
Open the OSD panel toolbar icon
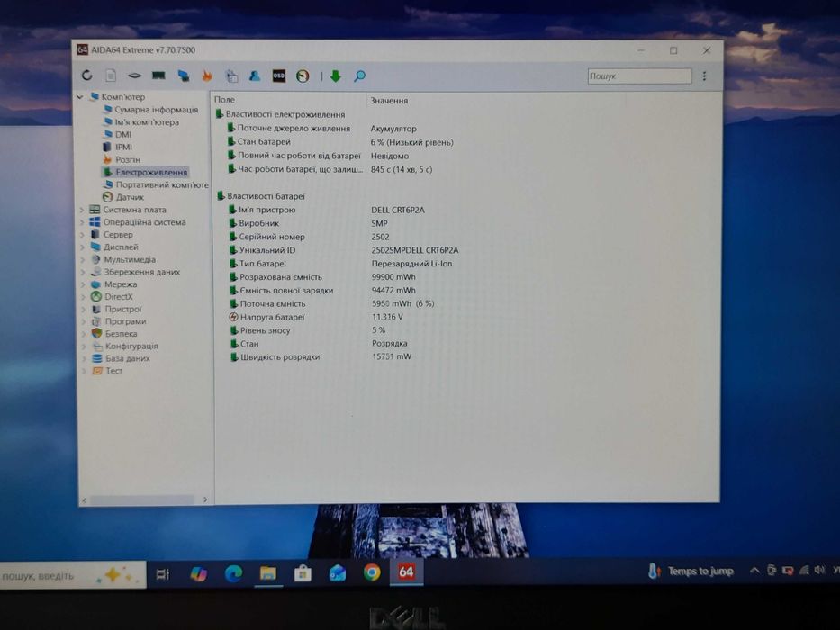279,76
